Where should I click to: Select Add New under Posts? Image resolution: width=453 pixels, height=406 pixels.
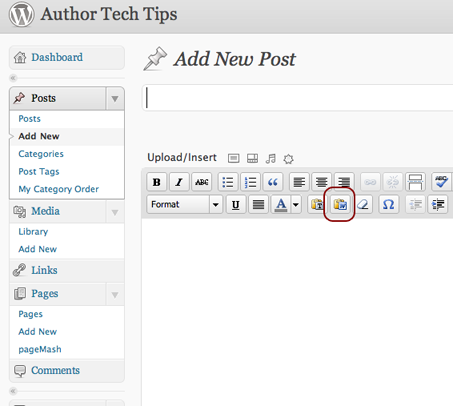[39, 136]
